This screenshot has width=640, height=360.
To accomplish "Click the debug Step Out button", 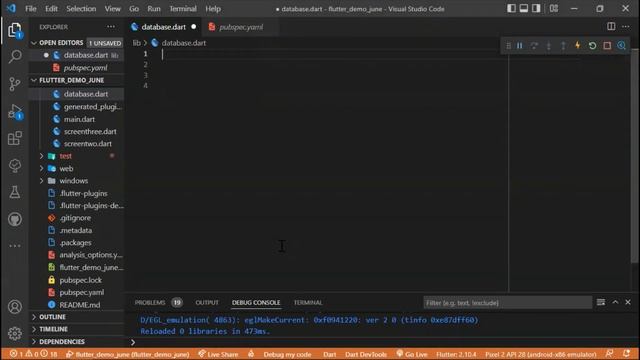I will pos(563,46).
